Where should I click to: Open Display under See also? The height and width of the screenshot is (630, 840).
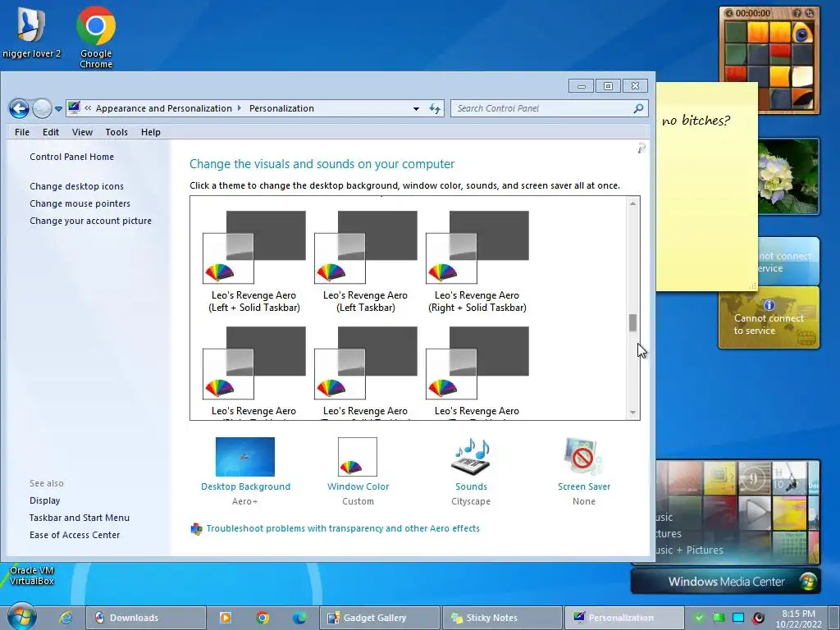click(x=45, y=500)
